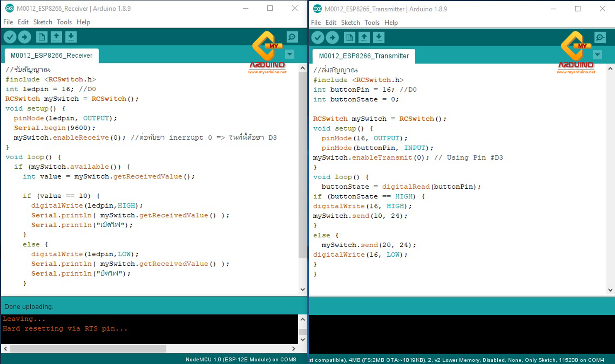Image resolution: width=615 pixels, height=364 pixels.
Task: Open the tab options dropdown in the Receiver window
Action: (290, 54)
